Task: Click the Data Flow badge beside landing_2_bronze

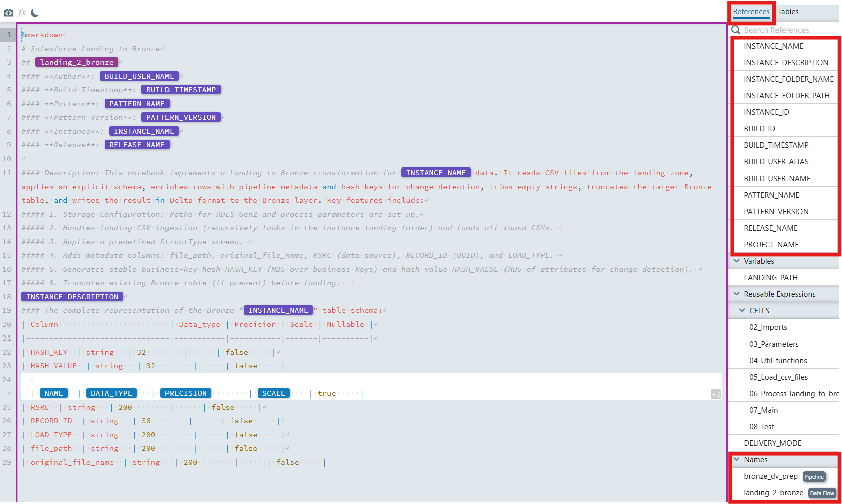Action: point(822,493)
